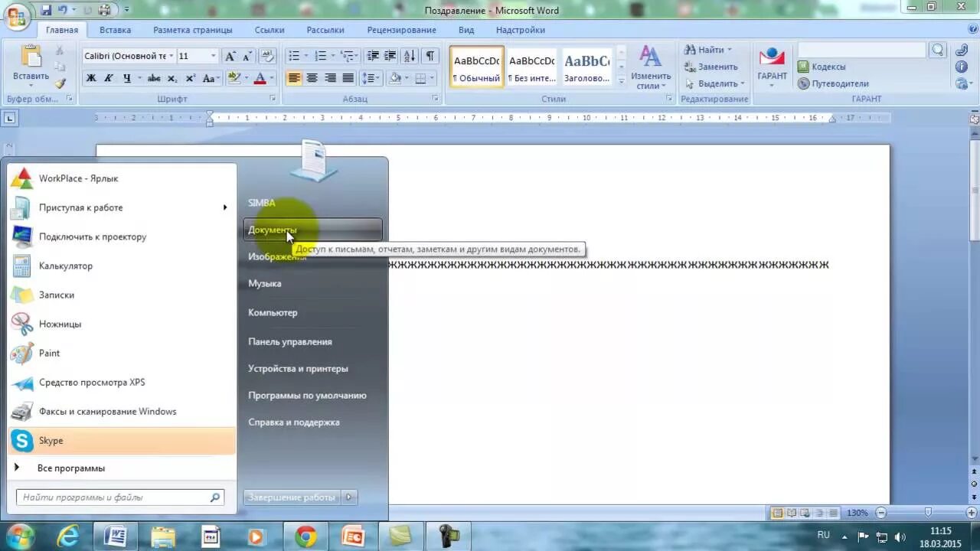Viewport: 980px width, 551px height.
Task: Open the Вставка ribbon tab
Action: tap(115, 30)
